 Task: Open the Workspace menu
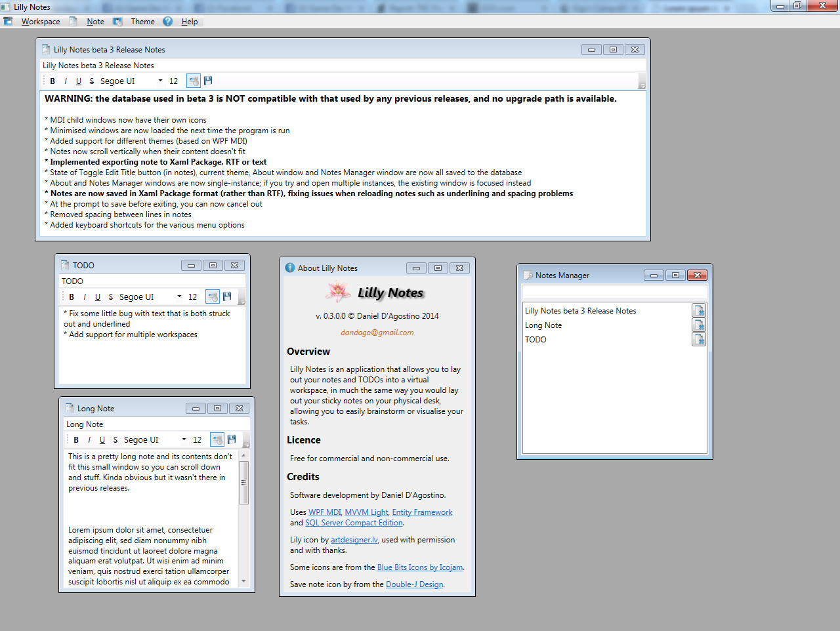click(x=40, y=22)
